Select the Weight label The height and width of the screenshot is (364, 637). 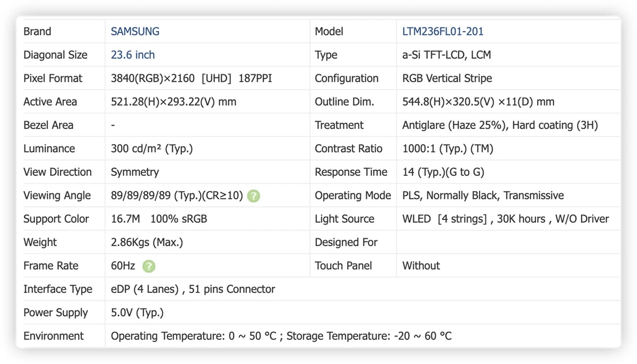(40, 242)
